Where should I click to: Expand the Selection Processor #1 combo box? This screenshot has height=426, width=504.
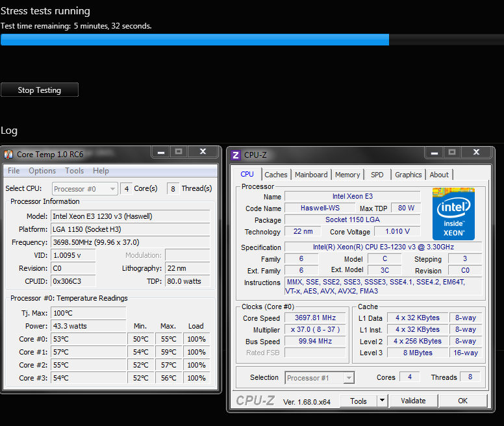pos(320,378)
